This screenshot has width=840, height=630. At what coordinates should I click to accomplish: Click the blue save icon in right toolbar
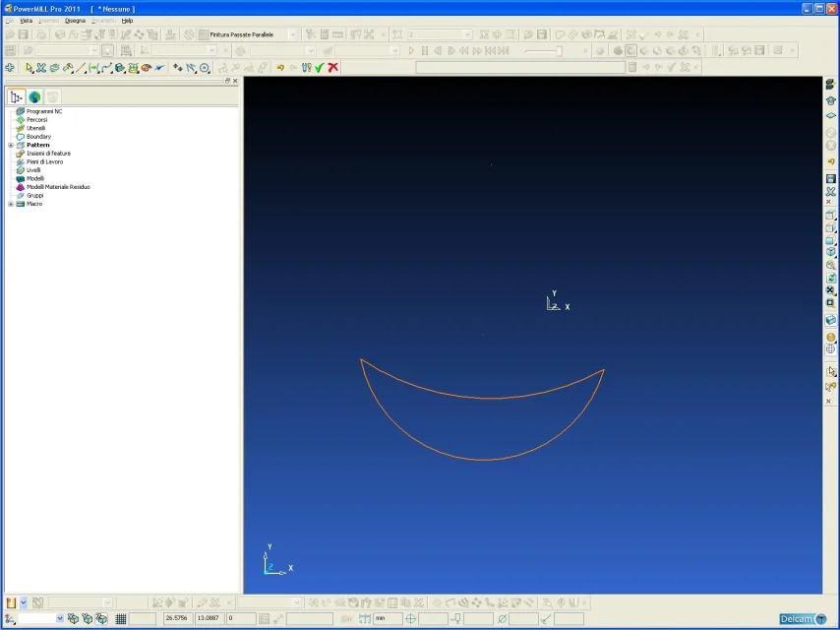pos(830,178)
